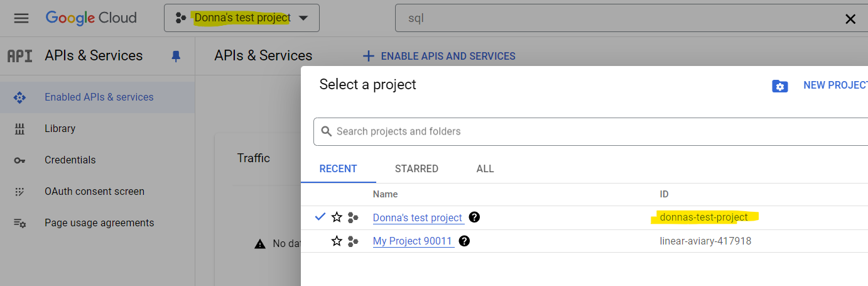This screenshot has height=286, width=868.
Task: Click the donnas-test-project ID text
Action: pos(703,217)
